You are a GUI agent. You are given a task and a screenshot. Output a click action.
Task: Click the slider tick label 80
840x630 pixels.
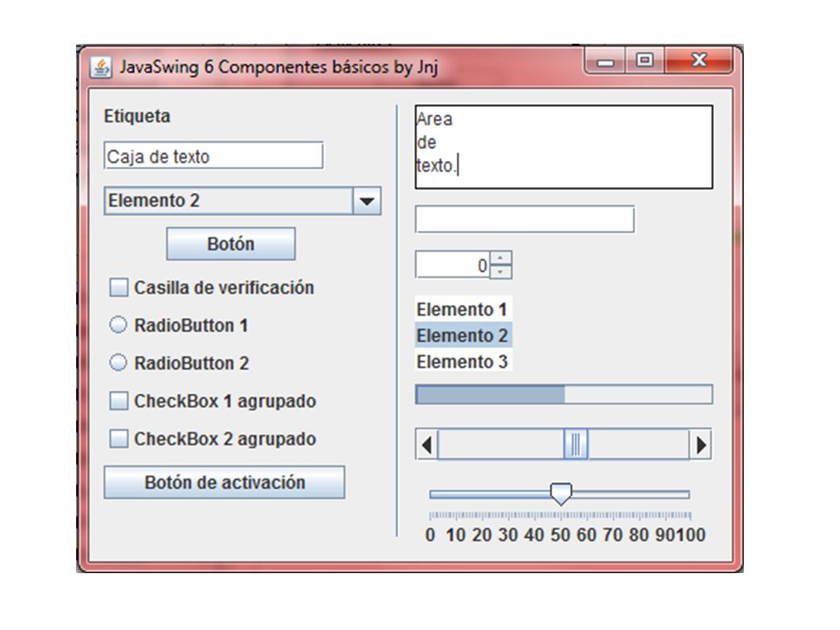point(639,535)
